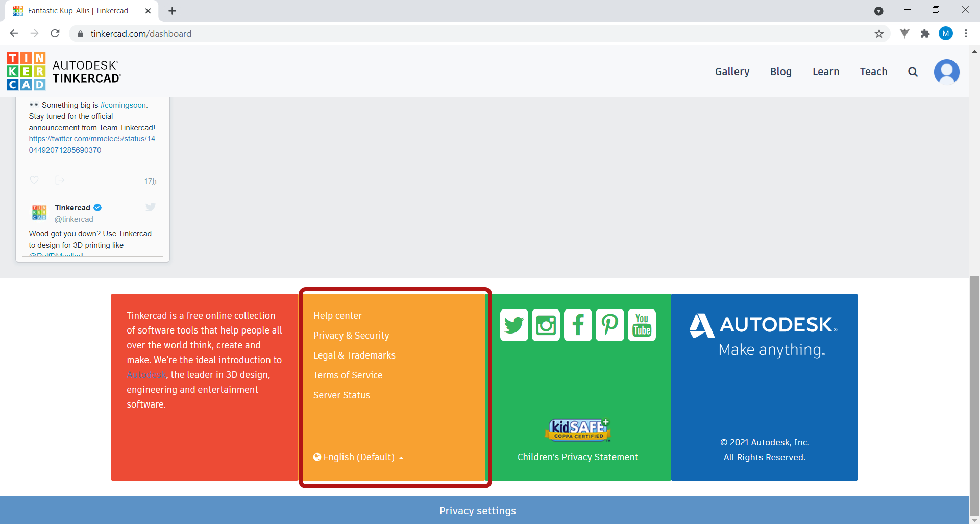
Task: Open Tinkercad's Instagram page icon
Action: coord(546,325)
